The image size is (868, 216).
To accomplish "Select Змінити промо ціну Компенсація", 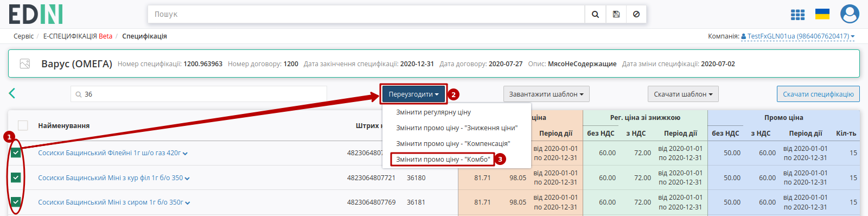I will [x=453, y=144].
